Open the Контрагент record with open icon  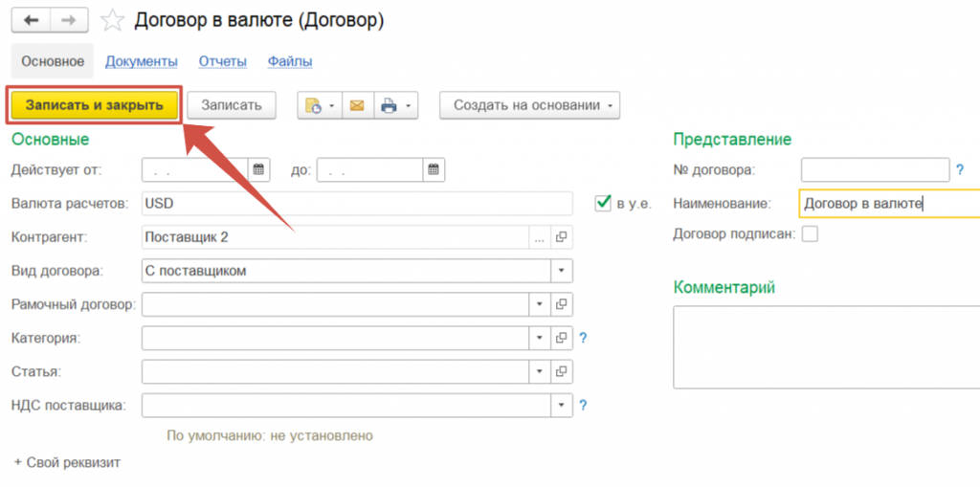pyautogui.click(x=563, y=236)
